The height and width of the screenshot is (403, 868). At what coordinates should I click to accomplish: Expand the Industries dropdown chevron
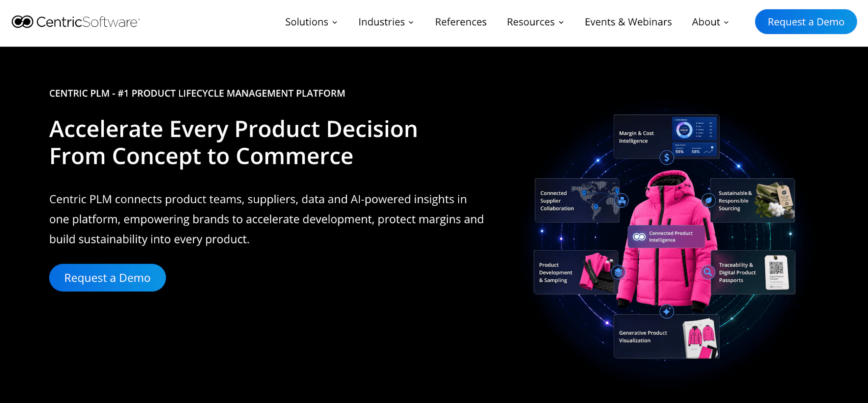coord(411,22)
